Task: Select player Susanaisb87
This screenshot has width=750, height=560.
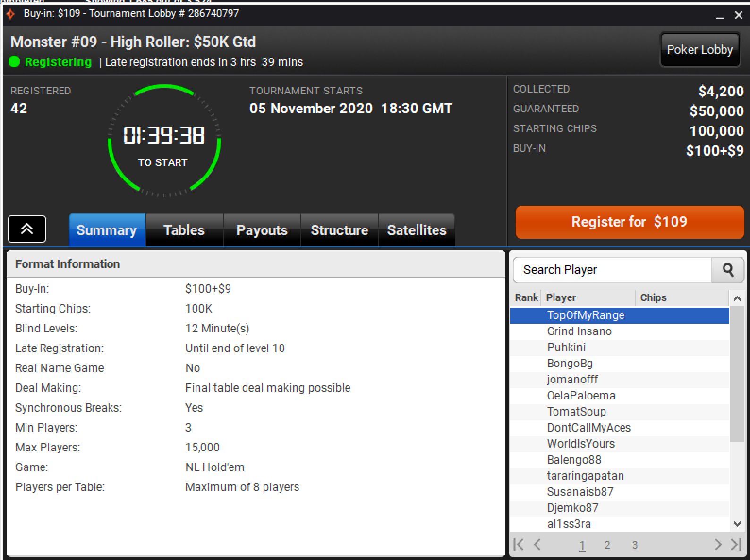Action: [x=620, y=492]
